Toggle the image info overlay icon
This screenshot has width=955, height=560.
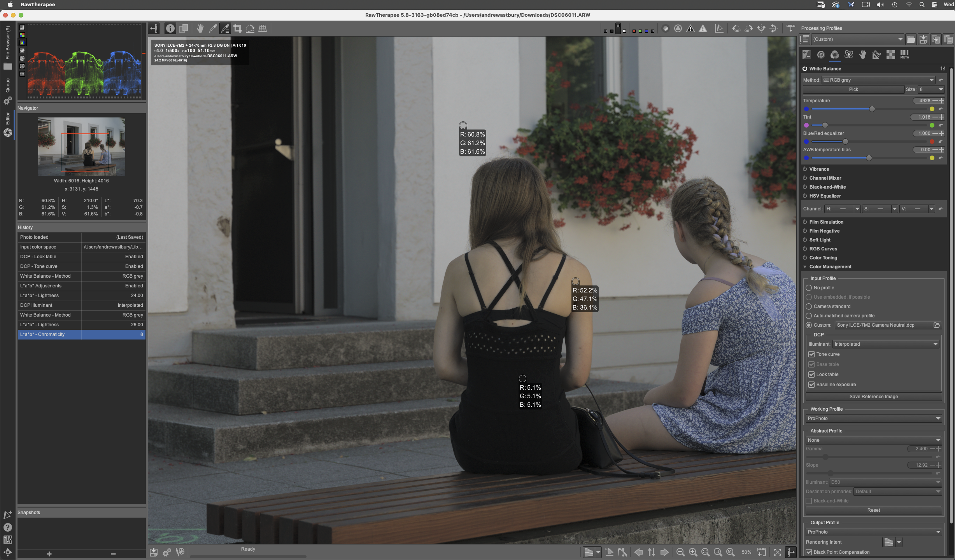coord(170,28)
